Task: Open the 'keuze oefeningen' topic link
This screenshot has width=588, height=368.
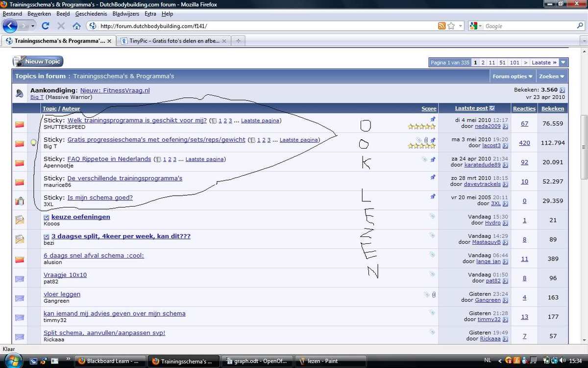Action: pyautogui.click(x=80, y=217)
